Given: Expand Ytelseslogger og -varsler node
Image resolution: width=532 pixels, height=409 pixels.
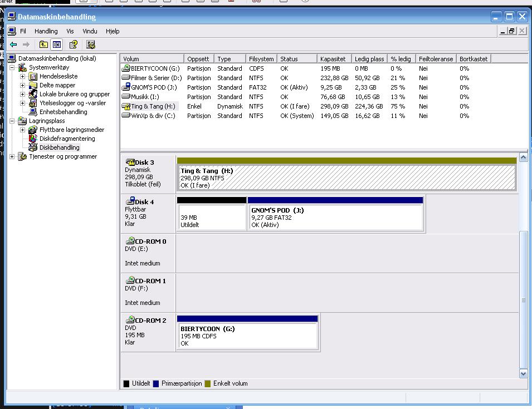Looking at the screenshot, I should [x=22, y=103].
